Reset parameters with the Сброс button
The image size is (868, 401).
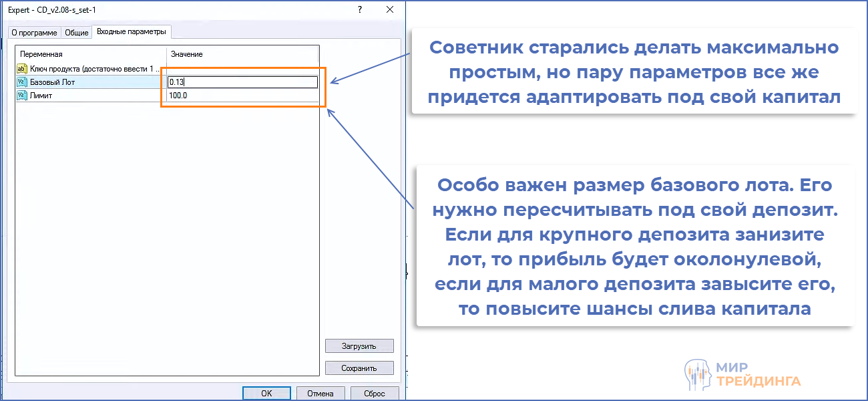pos(375,393)
